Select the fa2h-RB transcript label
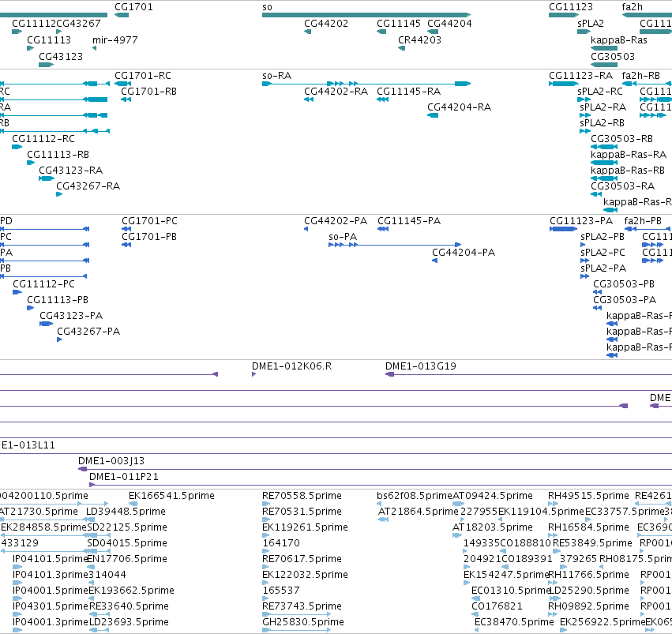 (640, 75)
